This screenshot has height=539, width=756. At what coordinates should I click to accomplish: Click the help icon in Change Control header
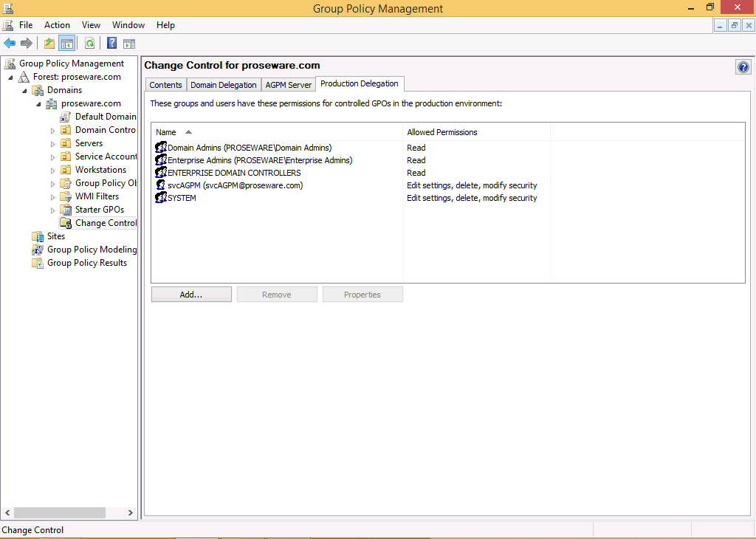[743, 67]
